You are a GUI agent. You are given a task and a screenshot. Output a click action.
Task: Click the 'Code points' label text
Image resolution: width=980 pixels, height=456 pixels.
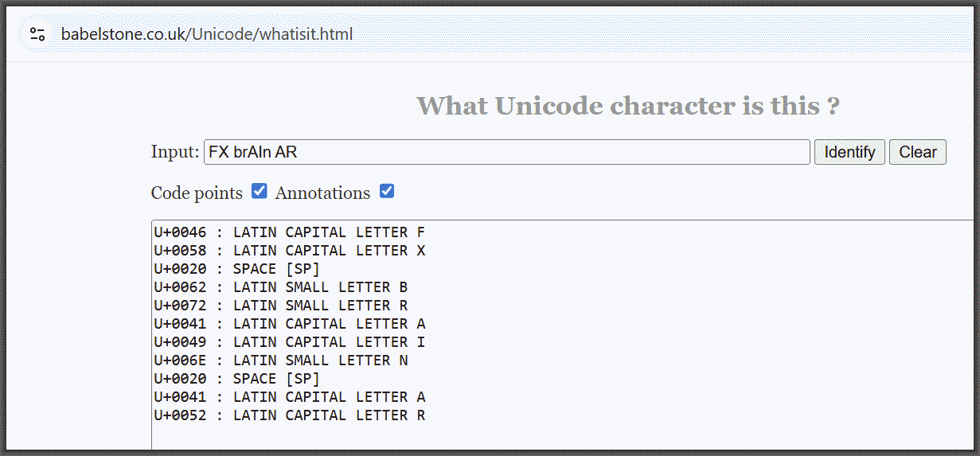click(197, 193)
